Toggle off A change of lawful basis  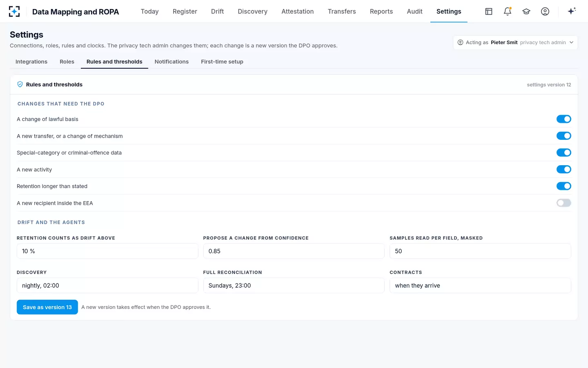(x=563, y=119)
